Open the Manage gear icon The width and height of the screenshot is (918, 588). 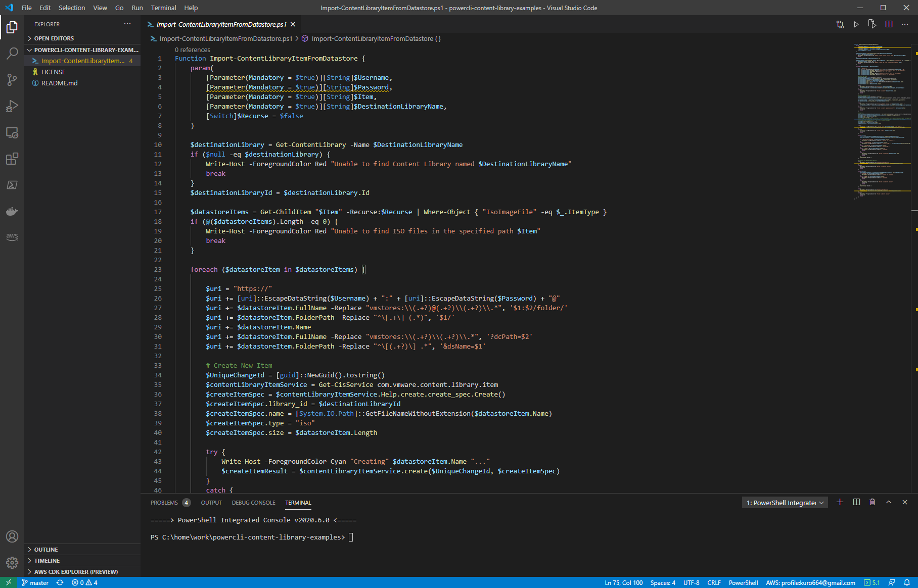coord(12,563)
